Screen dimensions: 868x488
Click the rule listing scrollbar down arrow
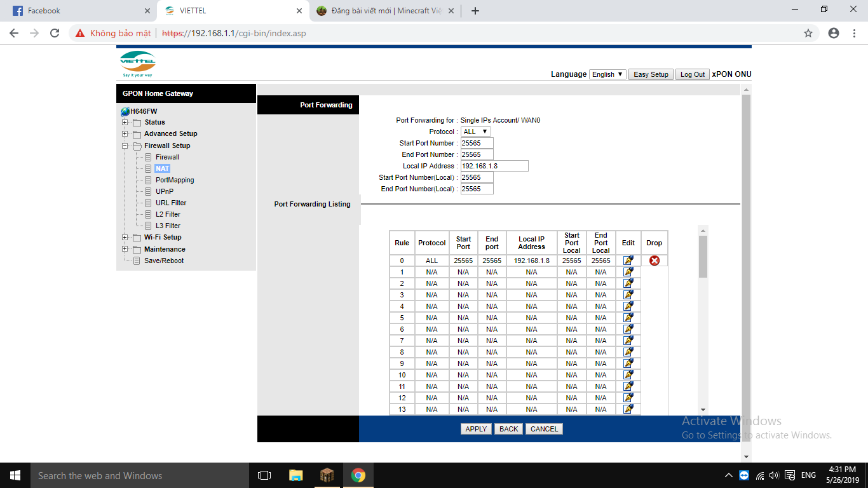click(703, 410)
